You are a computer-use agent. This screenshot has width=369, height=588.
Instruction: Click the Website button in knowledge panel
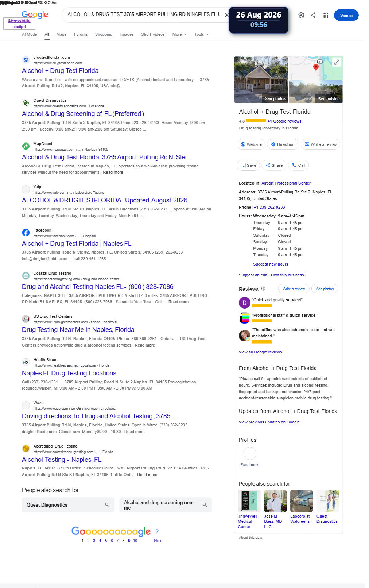tap(251, 144)
